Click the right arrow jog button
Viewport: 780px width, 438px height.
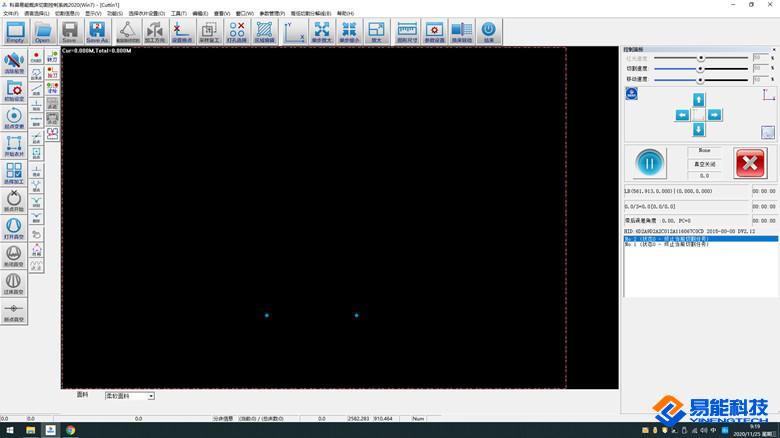(714, 115)
